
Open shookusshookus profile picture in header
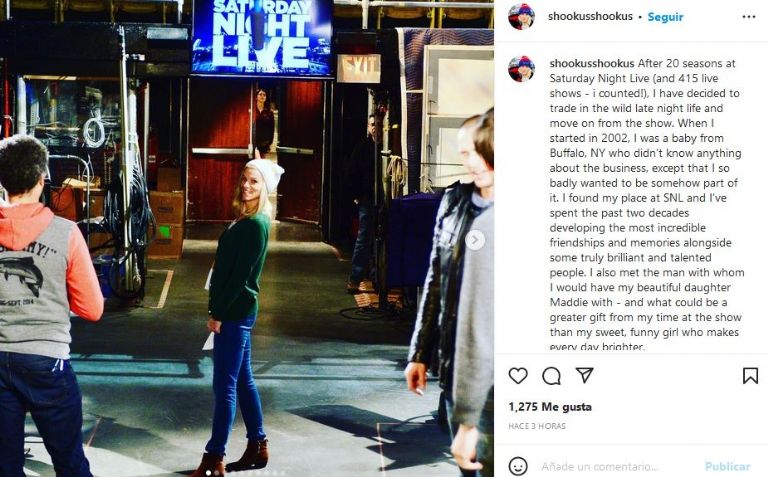coord(521,17)
